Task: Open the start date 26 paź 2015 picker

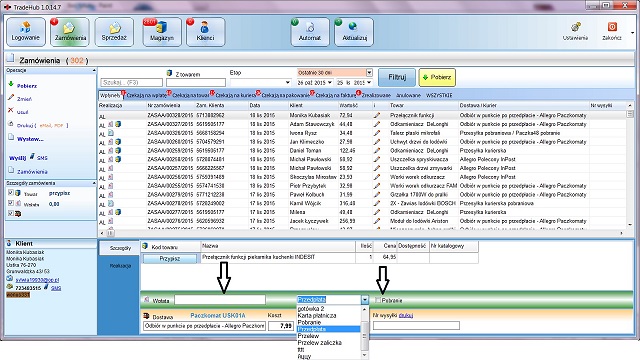Action: pos(330,82)
